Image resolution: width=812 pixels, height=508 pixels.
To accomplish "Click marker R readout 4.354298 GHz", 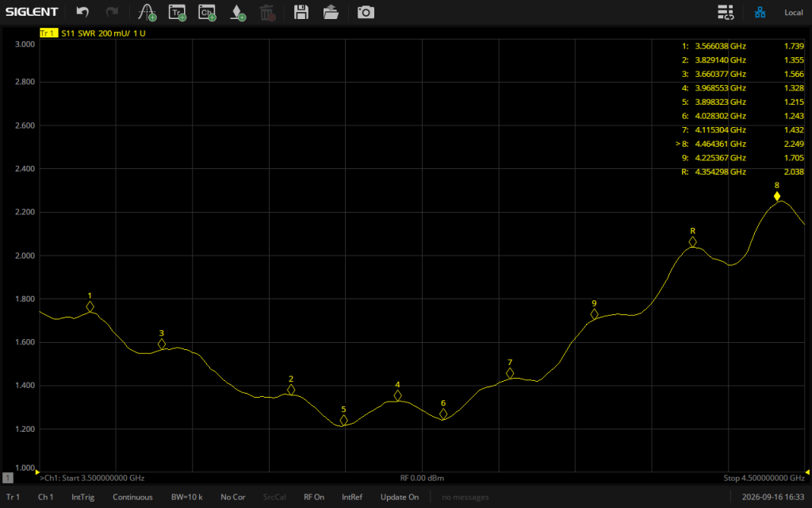I will (x=720, y=171).
